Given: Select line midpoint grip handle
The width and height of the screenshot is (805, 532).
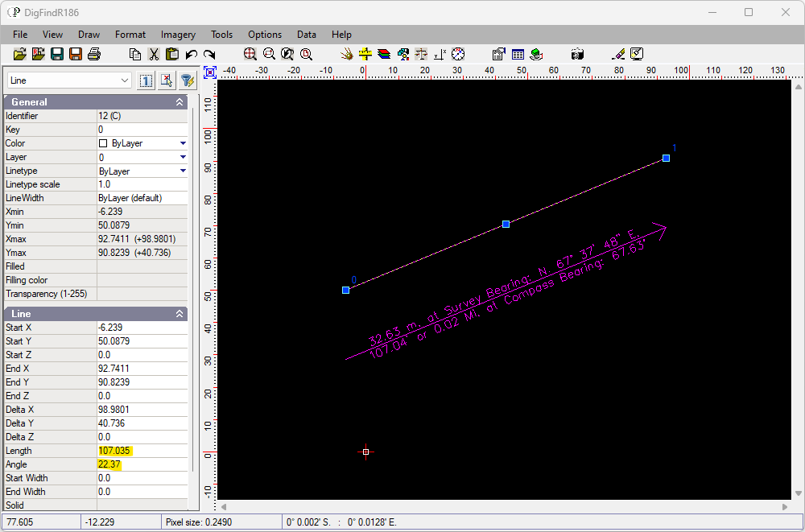Looking at the screenshot, I should [x=506, y=224].
